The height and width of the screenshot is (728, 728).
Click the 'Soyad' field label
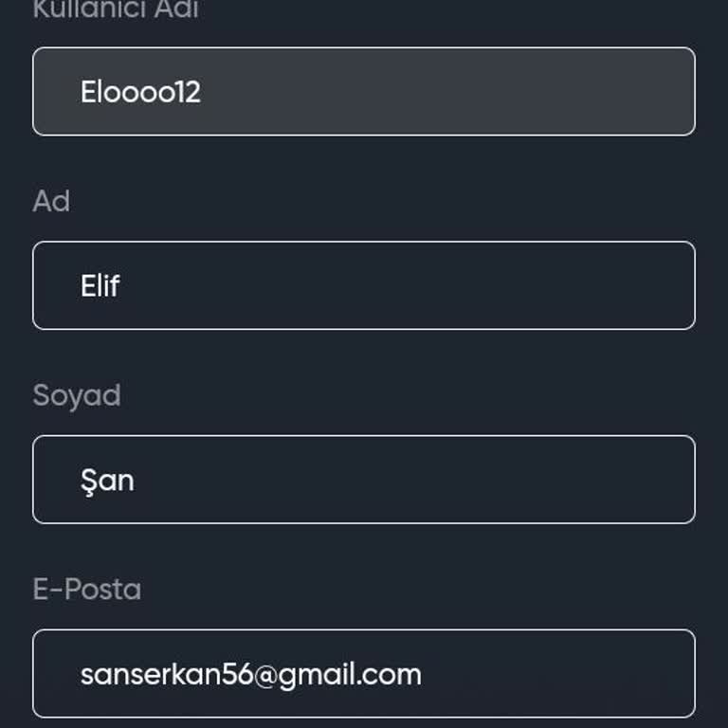[77, 395]
